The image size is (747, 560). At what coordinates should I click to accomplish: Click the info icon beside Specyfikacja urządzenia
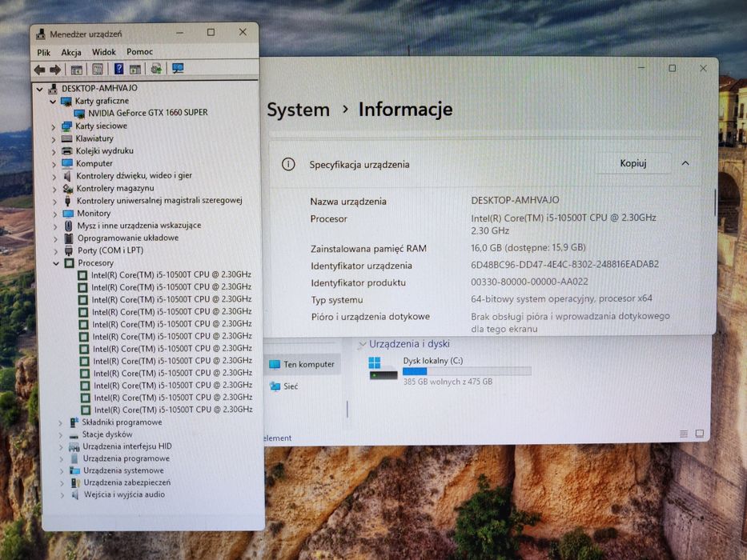[288, 164]
